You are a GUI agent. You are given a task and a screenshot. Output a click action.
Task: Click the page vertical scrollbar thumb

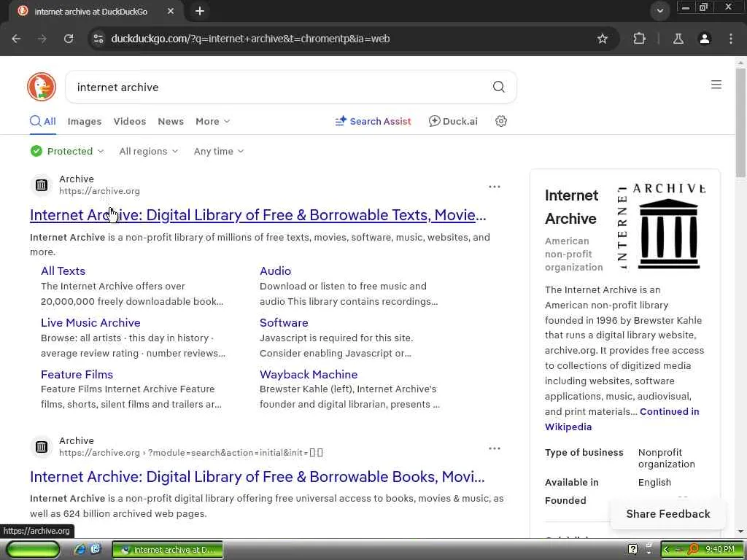(740, 122)
